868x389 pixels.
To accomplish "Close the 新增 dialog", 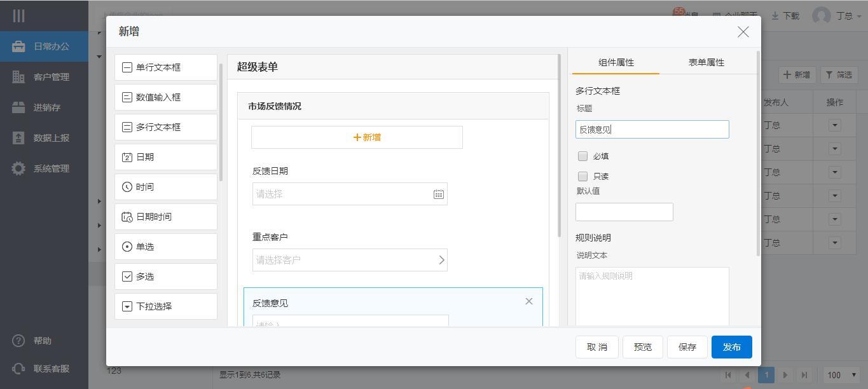I will pos(743,32).
